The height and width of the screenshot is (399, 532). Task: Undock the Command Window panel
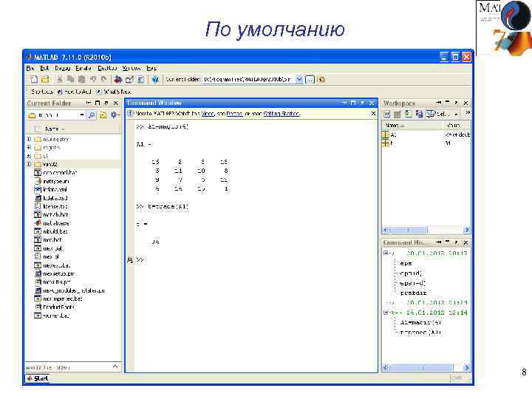pyautogui.click(x=362, y=103)
